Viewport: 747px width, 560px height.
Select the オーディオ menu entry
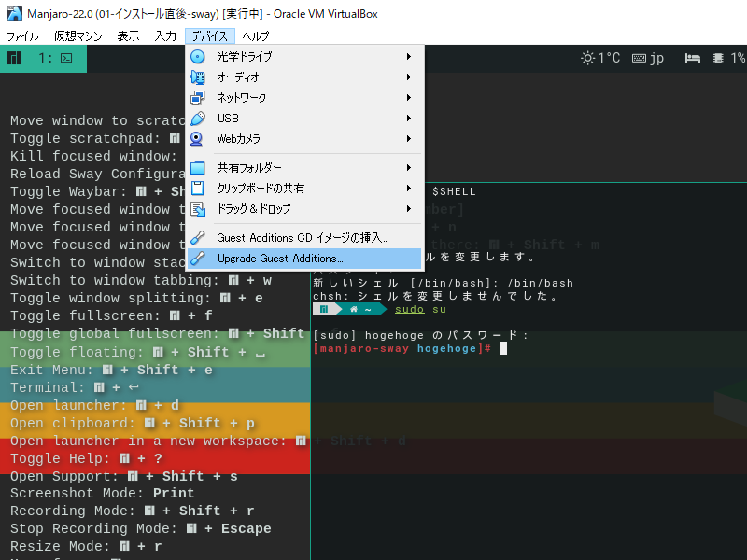coord(304,77)
